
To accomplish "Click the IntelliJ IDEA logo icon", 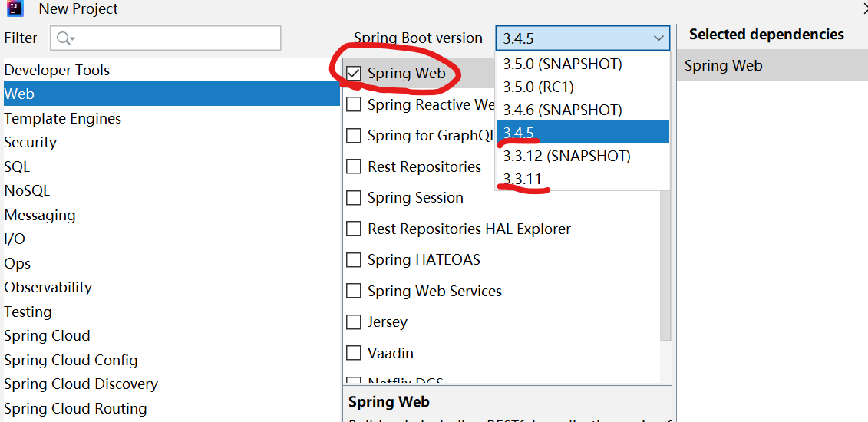I will pyautogui.click(x=13, y=8).
